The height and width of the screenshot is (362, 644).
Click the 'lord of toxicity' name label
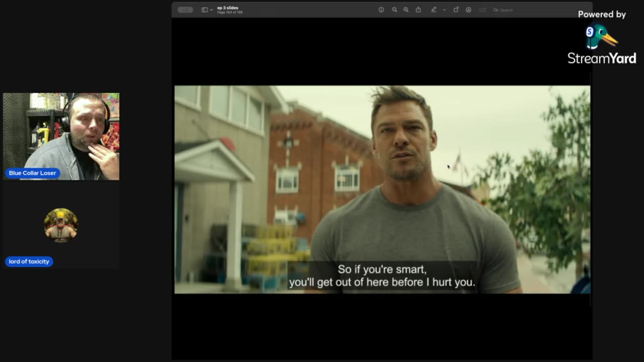click(29, 261)
